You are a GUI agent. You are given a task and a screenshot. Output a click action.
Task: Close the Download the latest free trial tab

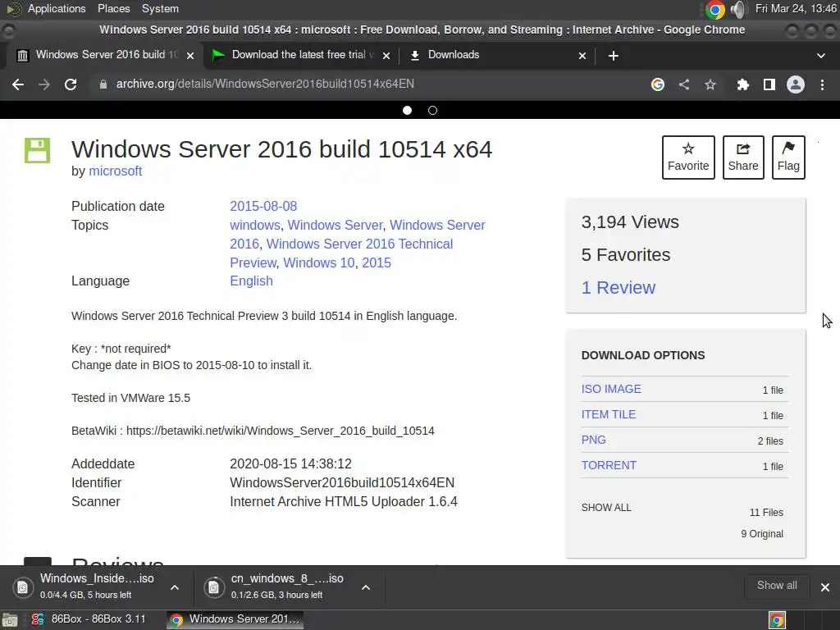[x=386, y=56]
